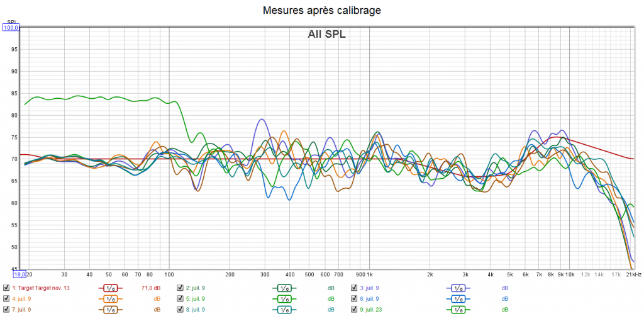Click the All SPL graph title
This screenshot has width=644, height=316.
coord(326,35)
